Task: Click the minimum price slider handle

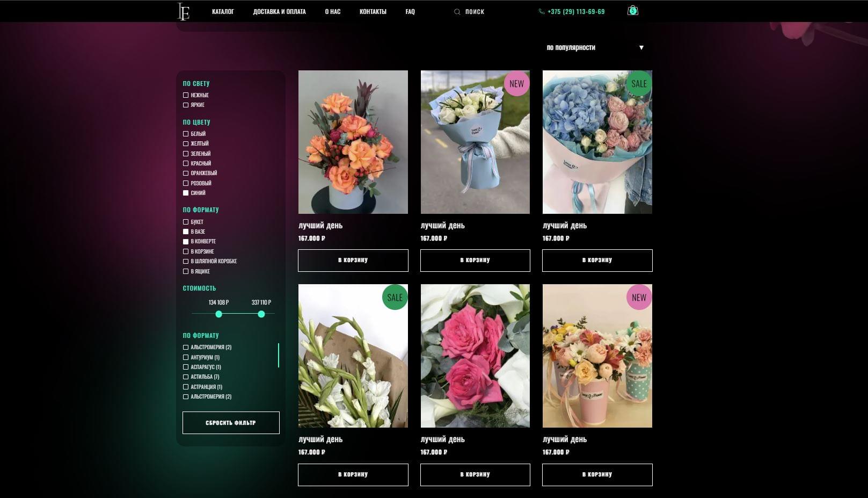Action: pyautogui.click(x=218, y=314)
